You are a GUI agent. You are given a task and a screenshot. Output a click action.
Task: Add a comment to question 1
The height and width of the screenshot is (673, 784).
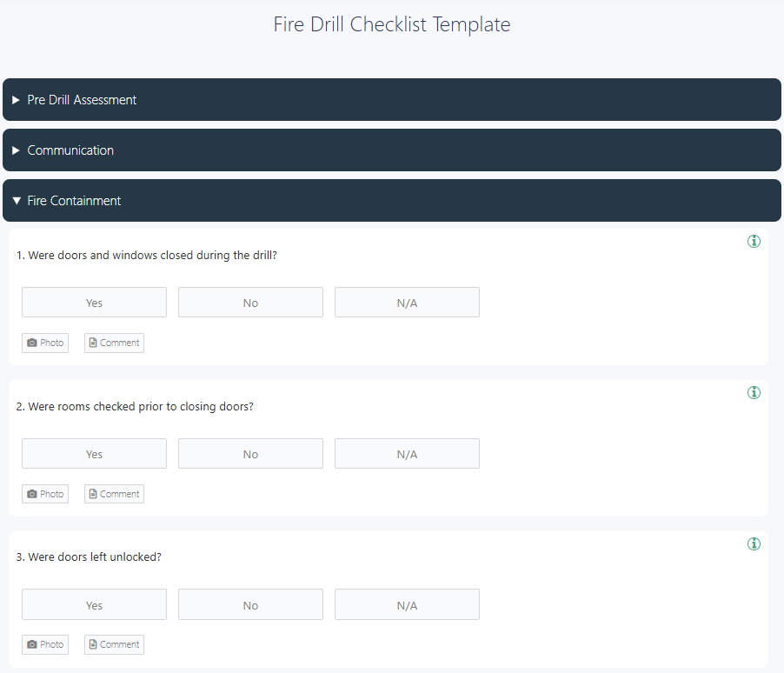(x=114, y=343)
